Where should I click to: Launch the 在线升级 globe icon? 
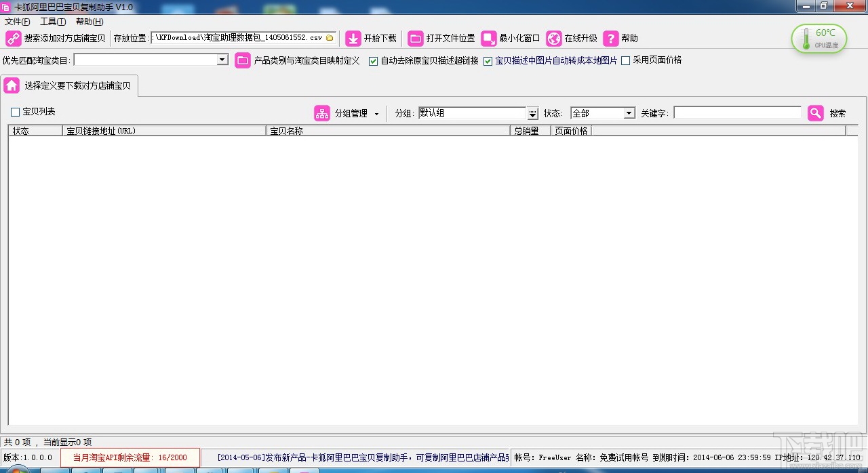tap(554, 38)
